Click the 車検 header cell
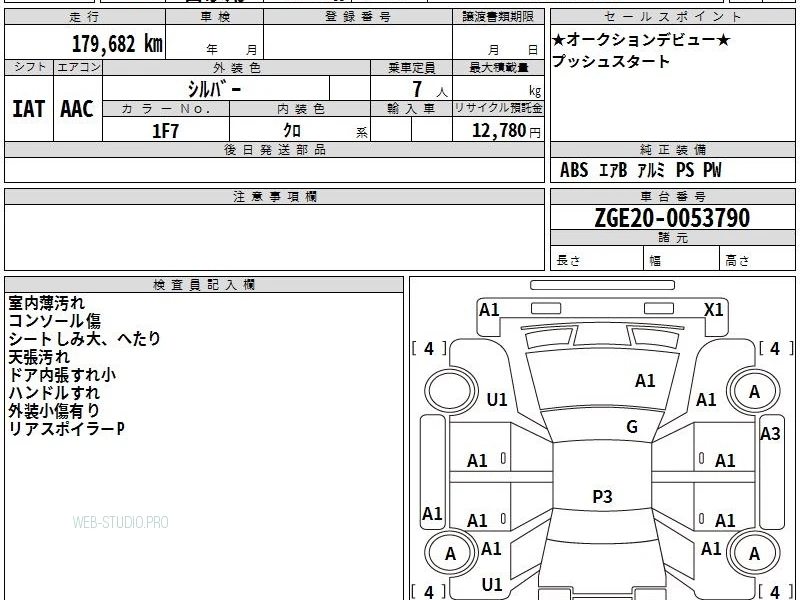 [214, 17]
